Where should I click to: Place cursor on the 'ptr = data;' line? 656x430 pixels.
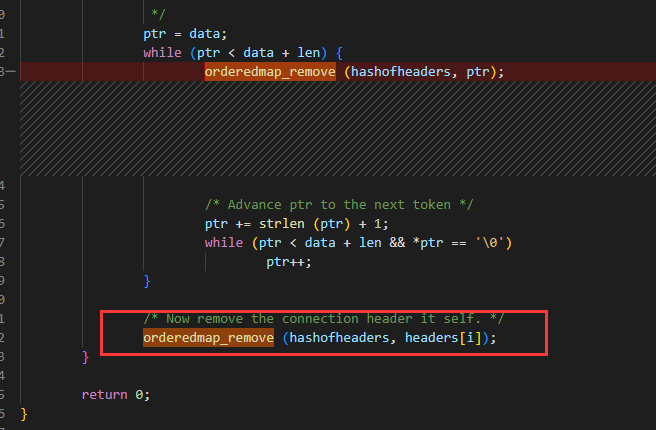point(171,33)
